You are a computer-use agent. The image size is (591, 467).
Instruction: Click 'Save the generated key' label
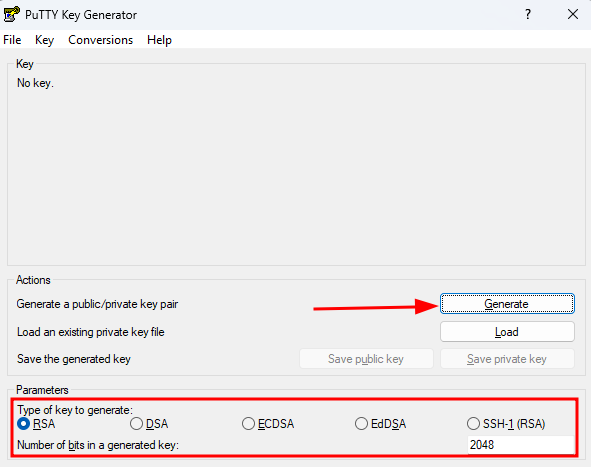74,359
